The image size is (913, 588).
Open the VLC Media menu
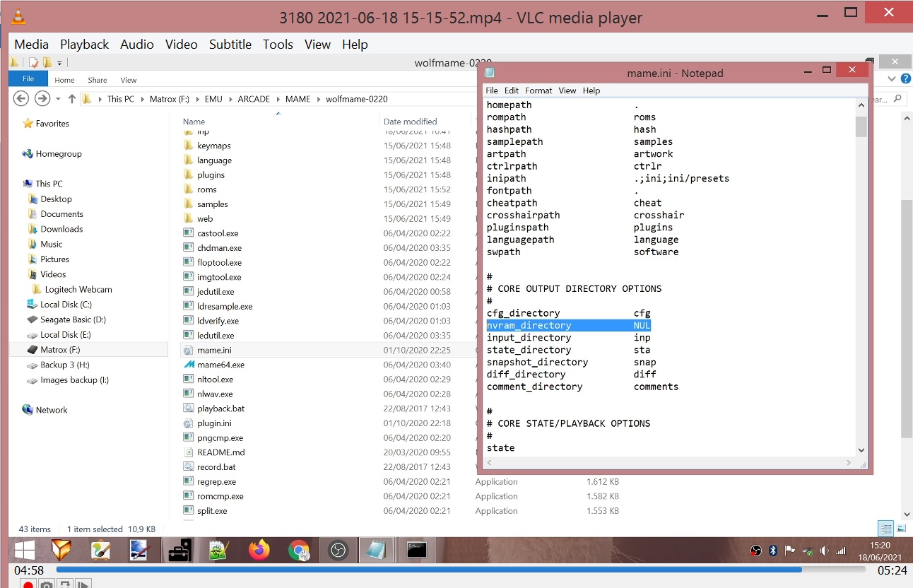pos(31,44)
